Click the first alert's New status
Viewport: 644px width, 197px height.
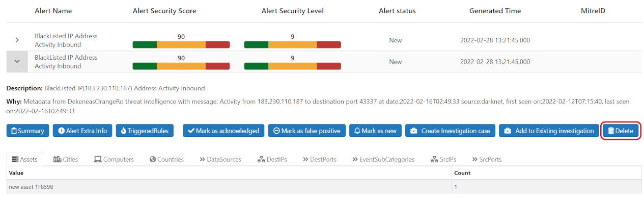(x=396, y=40)
